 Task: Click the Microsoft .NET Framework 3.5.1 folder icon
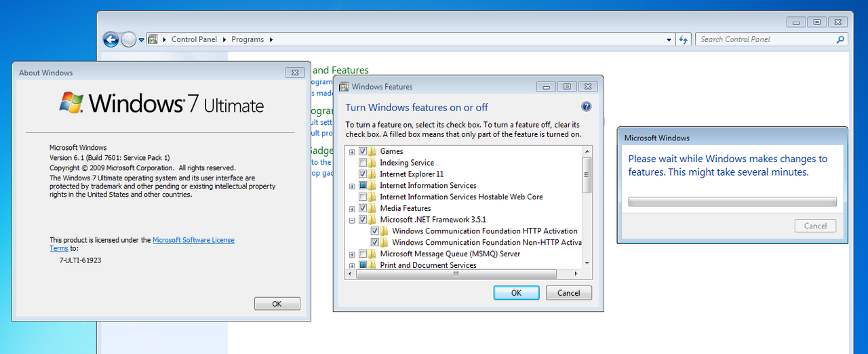pos(372,220)
